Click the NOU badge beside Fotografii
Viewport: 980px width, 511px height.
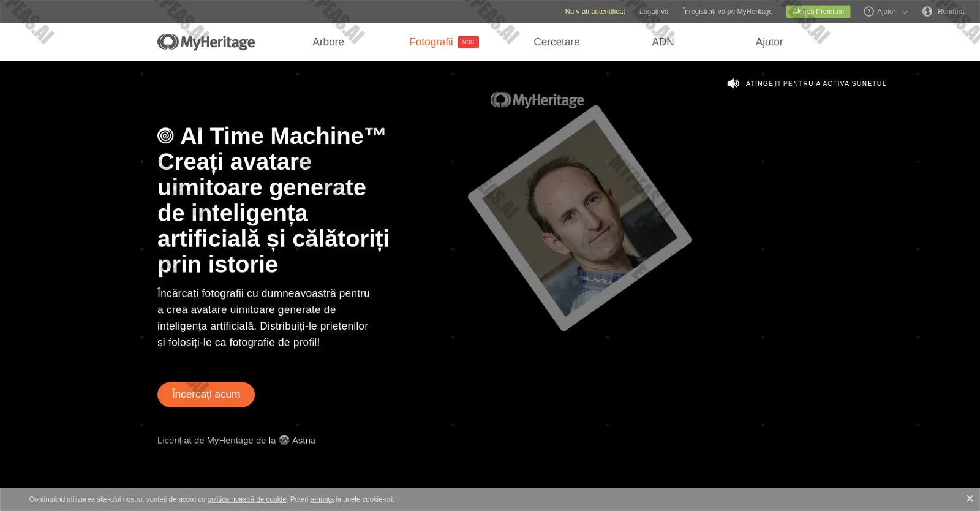(x=469, y=42)
